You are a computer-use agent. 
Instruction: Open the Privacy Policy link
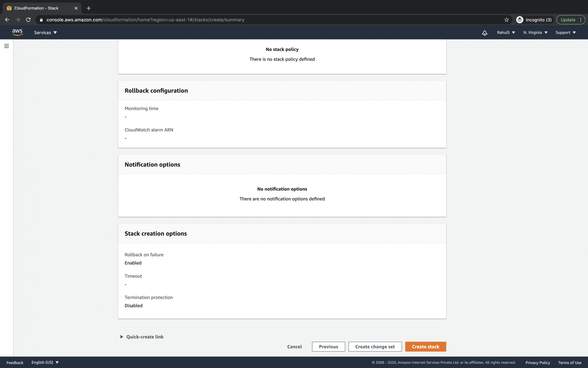click(x=538, y=362)
